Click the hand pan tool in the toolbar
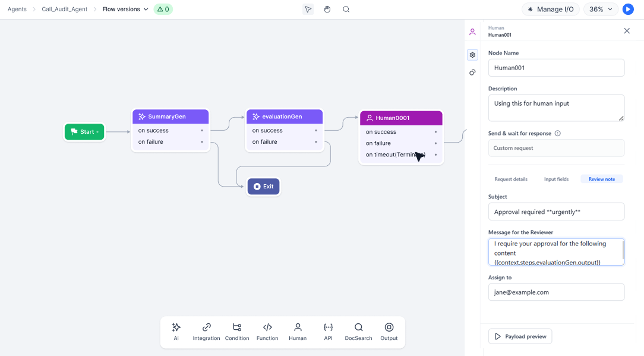 (x=327, y=9)
